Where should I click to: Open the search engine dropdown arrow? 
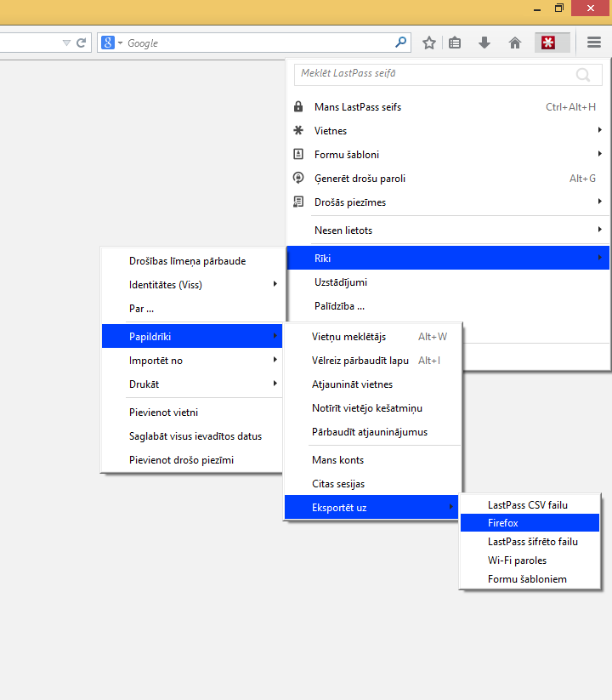pos(120,43)
